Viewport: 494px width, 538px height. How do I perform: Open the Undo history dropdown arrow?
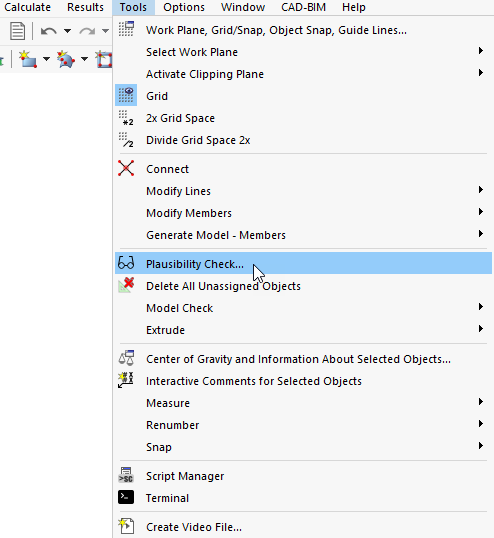coord(68,31)
